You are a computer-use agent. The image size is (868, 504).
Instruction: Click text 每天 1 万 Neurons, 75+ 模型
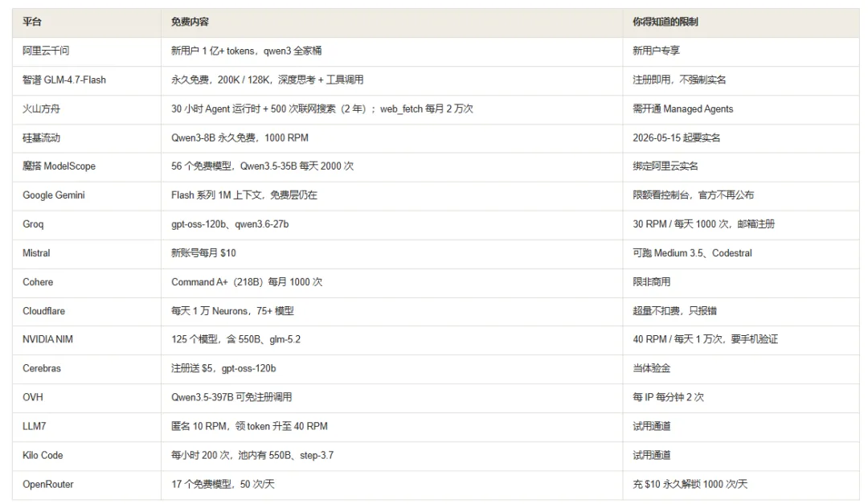pos(232,311)
